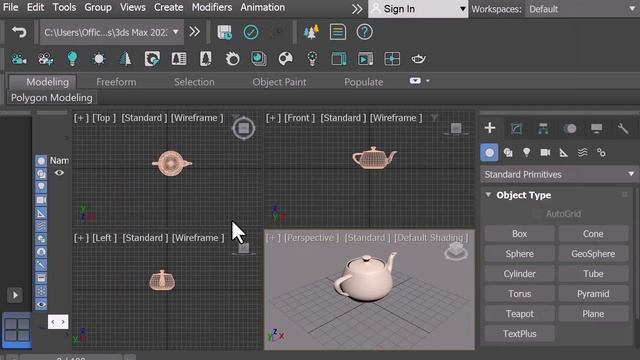This screenshot has height=360, width=640.
Task: Open the Create panel plus tab
Action: pyautogui.click(x=490, y=128)
